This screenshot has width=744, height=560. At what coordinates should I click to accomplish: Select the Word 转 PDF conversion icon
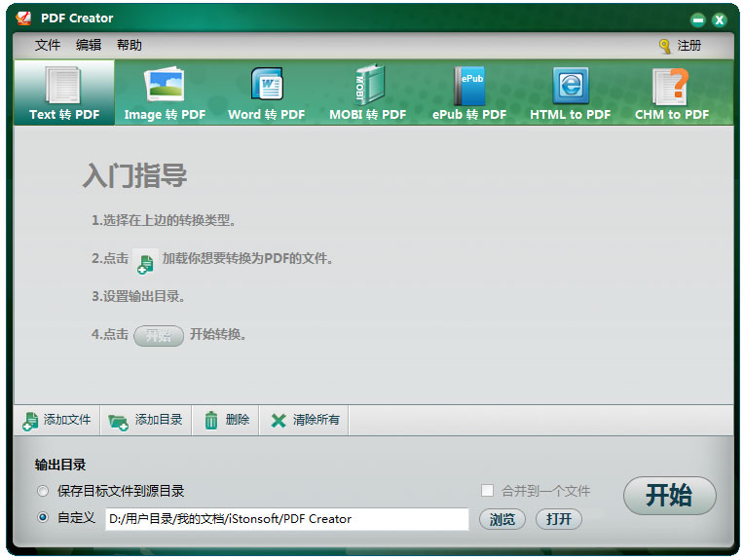pos(266,88)
